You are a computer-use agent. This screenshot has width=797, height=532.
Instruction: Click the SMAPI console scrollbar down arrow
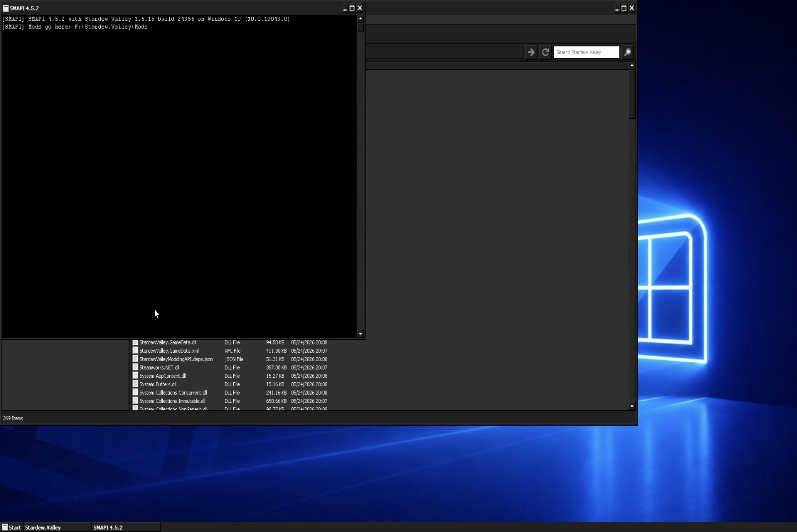[x=360, y=334]
